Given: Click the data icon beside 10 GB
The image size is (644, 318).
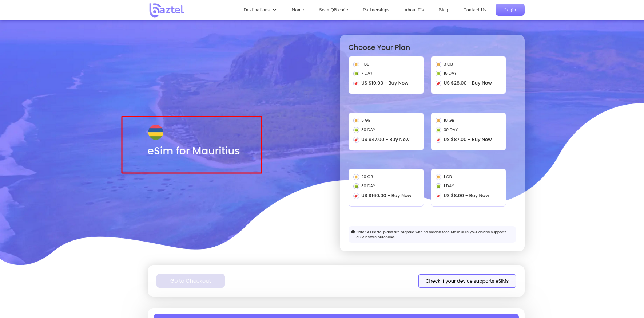Looking at the screenshot, I should coord(438,121).
